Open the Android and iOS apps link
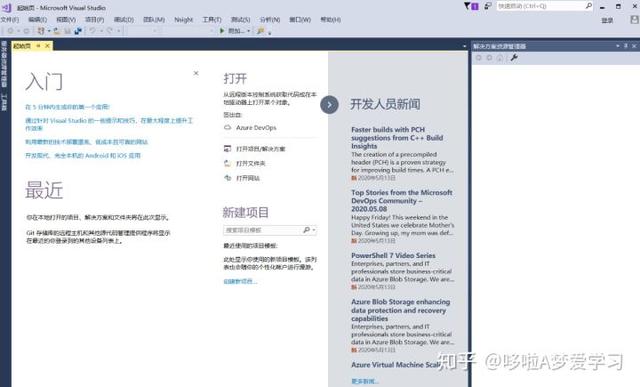The image size is (640, 387). coord(83,156)
